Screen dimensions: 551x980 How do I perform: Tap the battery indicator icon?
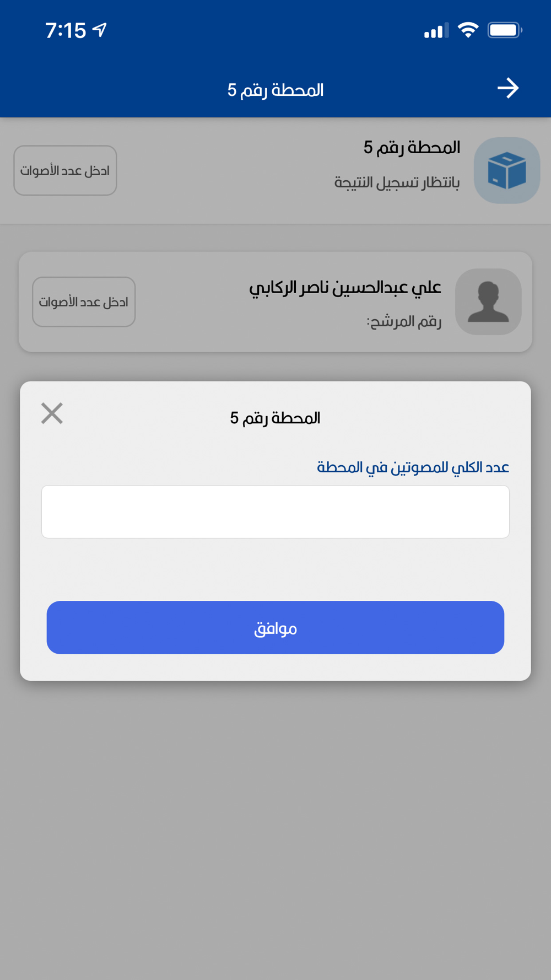coord(505,30)
